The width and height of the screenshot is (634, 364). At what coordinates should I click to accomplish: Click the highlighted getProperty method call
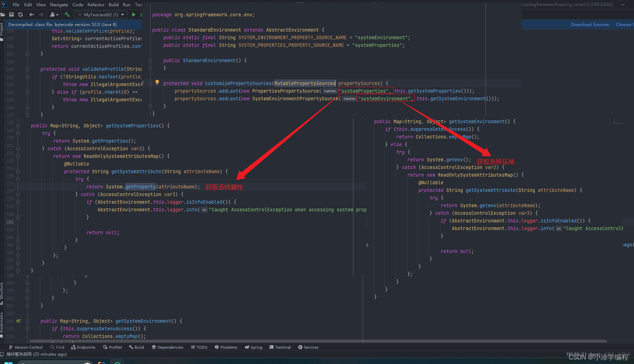pos(141,187)
